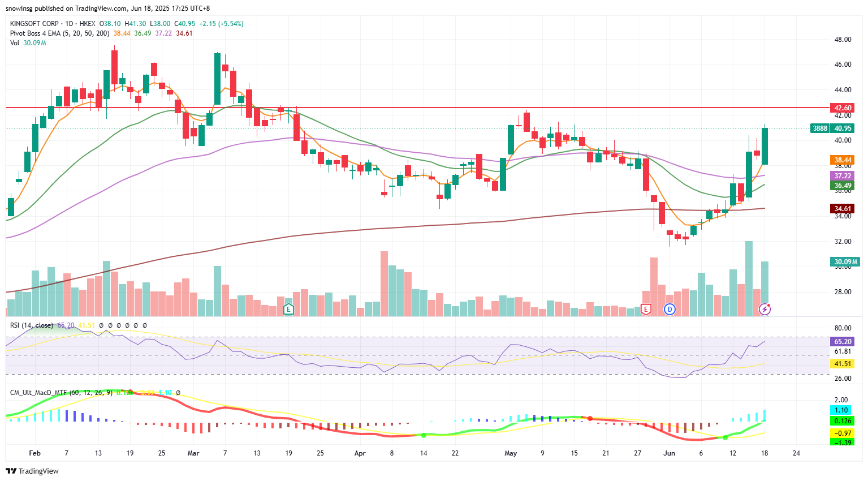This screenshot has width=868, height=481.
Task: Click the May label on time axis
Action: [511, 453]
